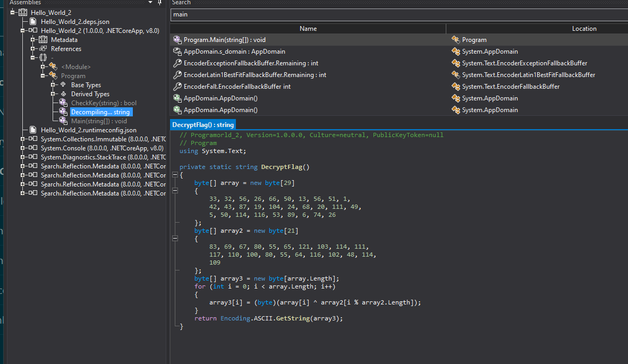Collapse the Program class node
628x364 pixels.
(x=43, y=76)
